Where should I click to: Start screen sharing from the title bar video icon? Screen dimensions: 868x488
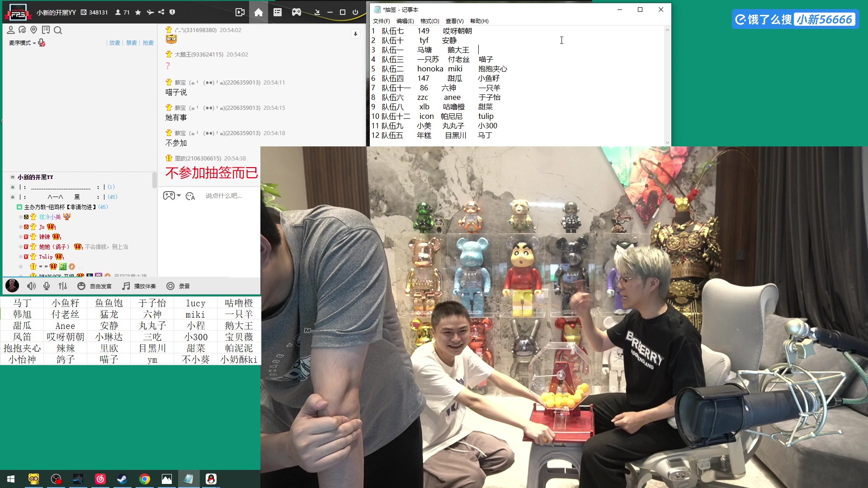tap(240, 12)
